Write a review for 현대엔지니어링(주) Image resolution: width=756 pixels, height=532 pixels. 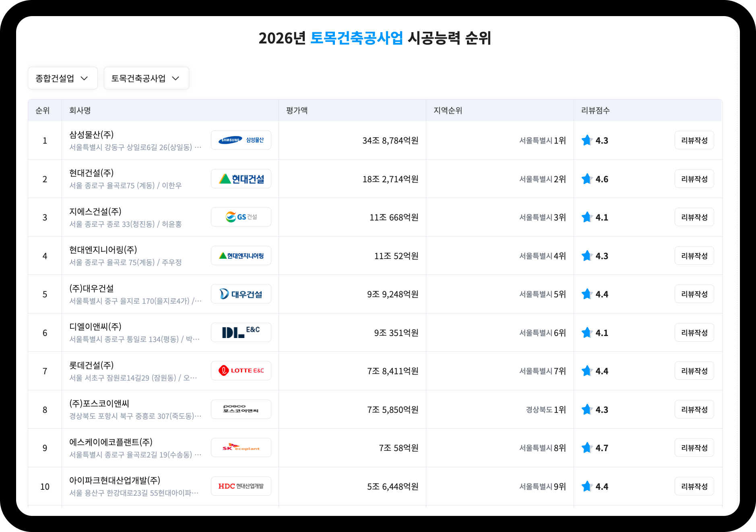(x=694, y=256)
